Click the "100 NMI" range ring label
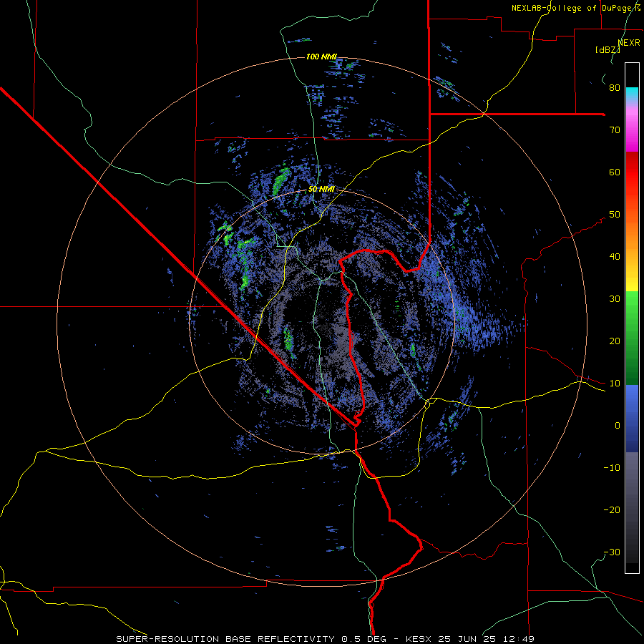The height and width of the screenshot is (644, 644). coord(321,57)
